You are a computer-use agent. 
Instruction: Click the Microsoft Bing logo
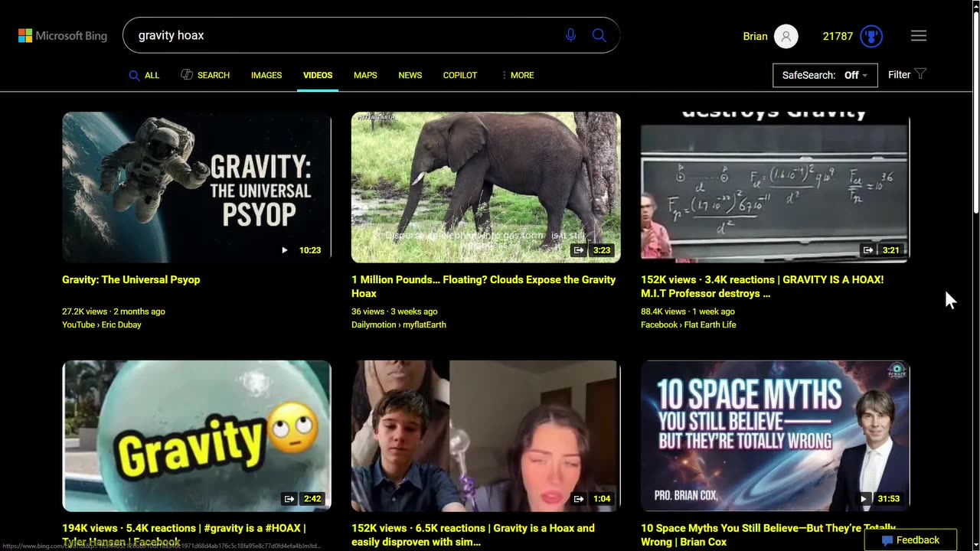click(63, 36)
